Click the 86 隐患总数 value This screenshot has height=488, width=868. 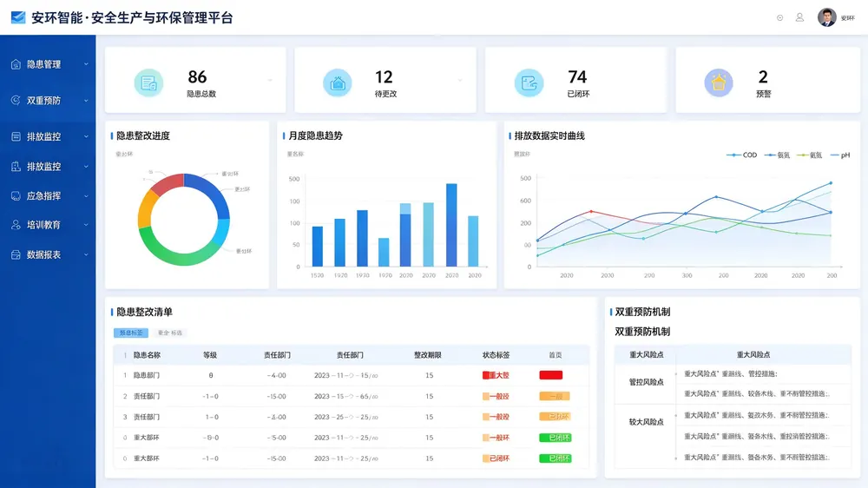point(197,76)
